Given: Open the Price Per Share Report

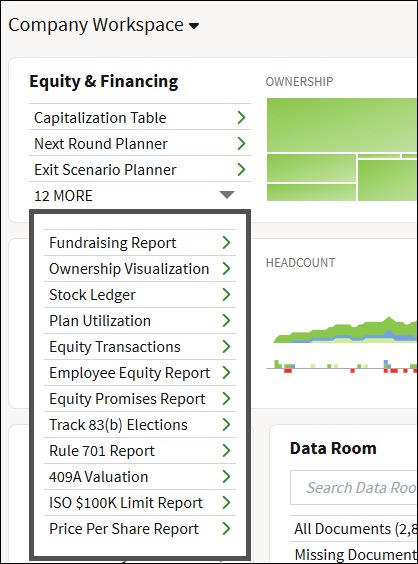Looking at the screenshot, I should (140, 529).
